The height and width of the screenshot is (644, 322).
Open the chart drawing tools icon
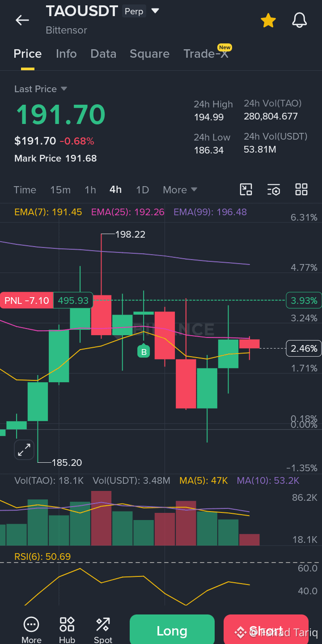point(246,189)
